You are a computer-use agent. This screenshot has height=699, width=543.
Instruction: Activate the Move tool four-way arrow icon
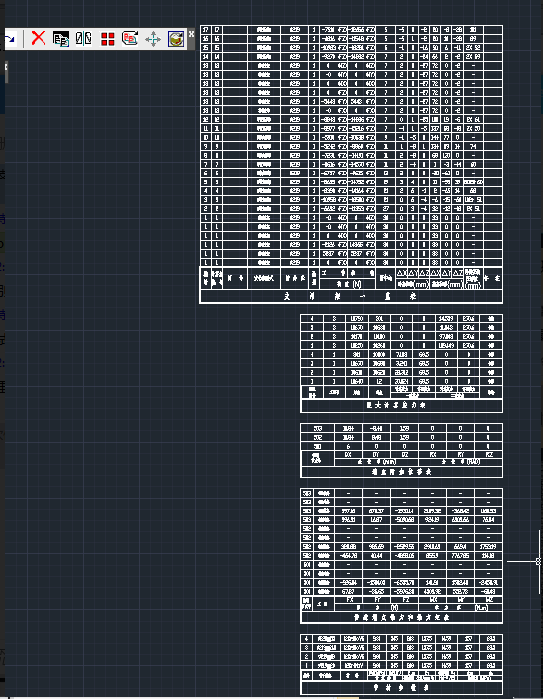[x=153, y=39]
